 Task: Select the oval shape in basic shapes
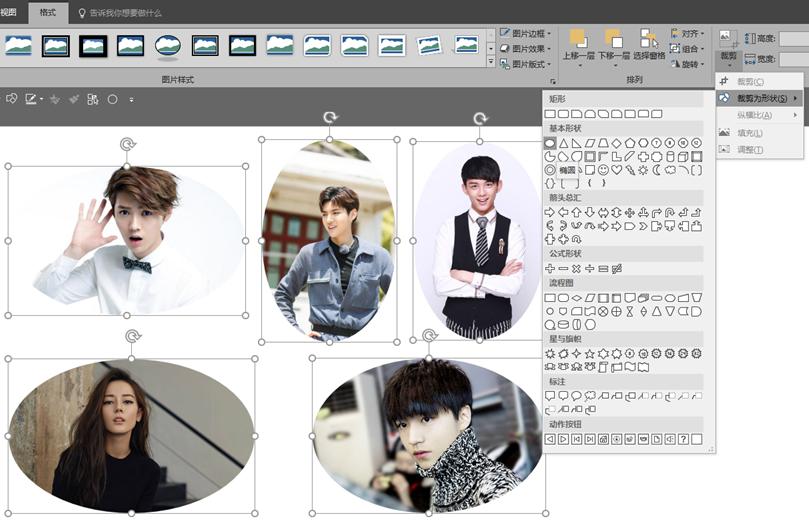coord(550,143)
